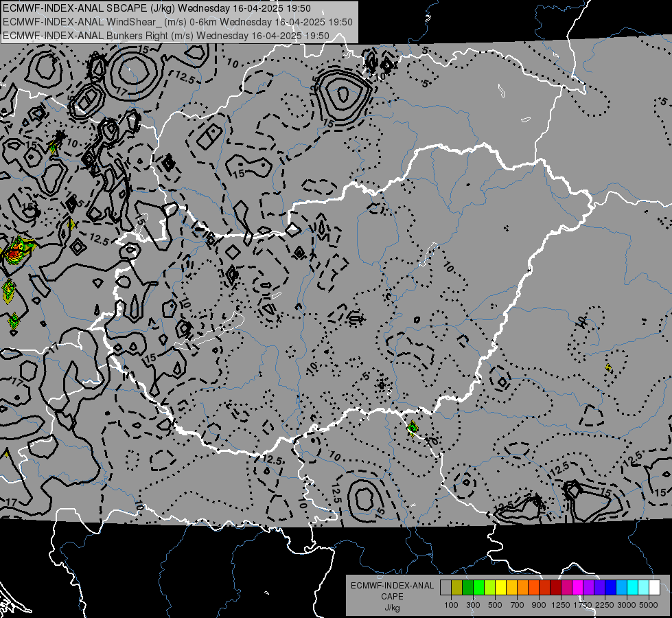Choose the white swatch at legend end

(x=654, y=588)
